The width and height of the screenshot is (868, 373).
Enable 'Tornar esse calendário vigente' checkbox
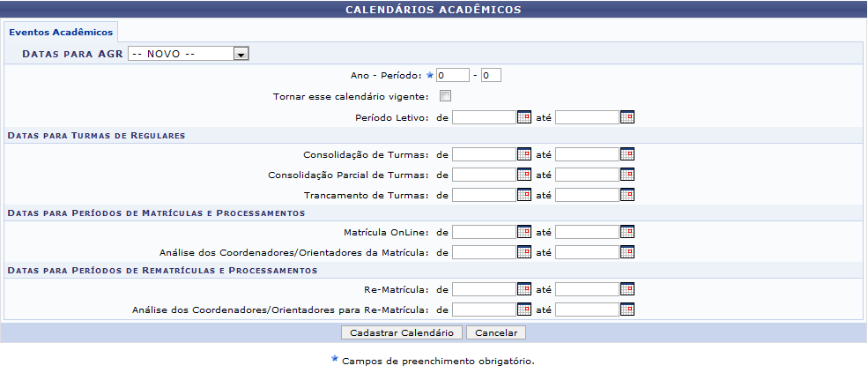click(x=446, y=96)
